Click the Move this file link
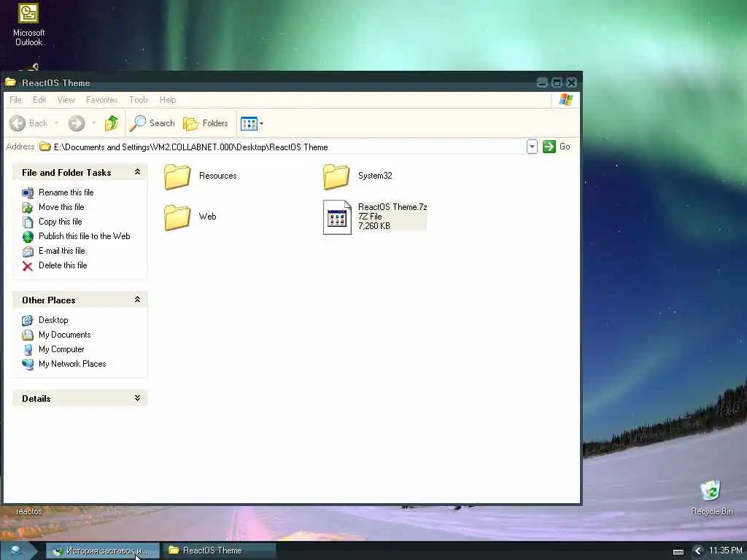The height and width of the screenshot is (560, 747). [x=61, y=207]
